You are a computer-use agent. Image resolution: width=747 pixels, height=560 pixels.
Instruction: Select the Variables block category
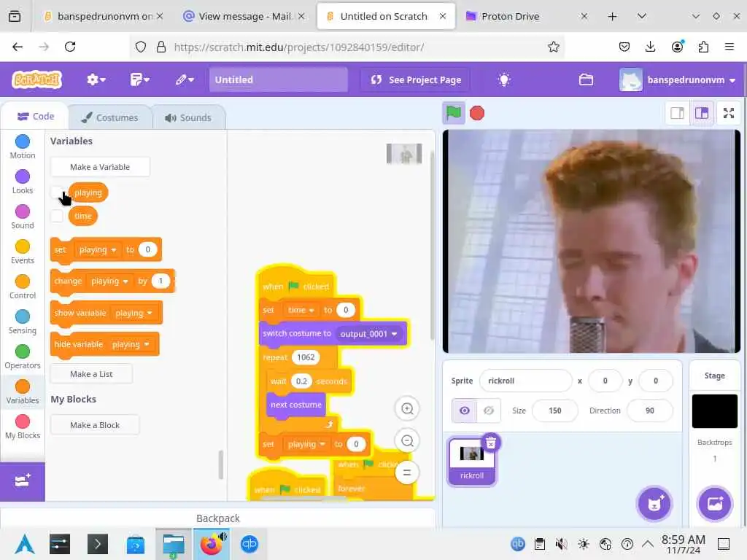tap(23, 392)
